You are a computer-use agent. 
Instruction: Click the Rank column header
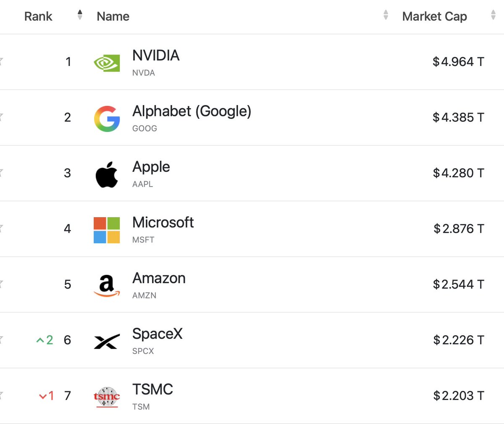(x=38, y=16)
